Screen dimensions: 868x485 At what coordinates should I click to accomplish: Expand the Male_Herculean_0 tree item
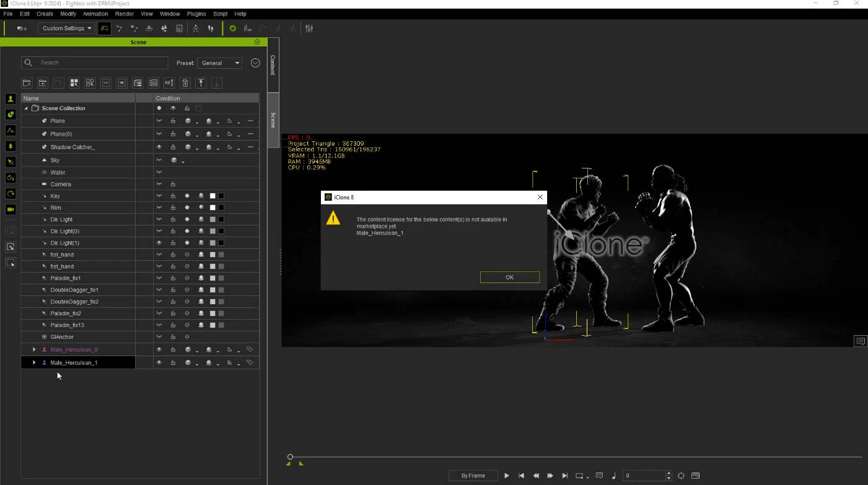coord(34,350)
